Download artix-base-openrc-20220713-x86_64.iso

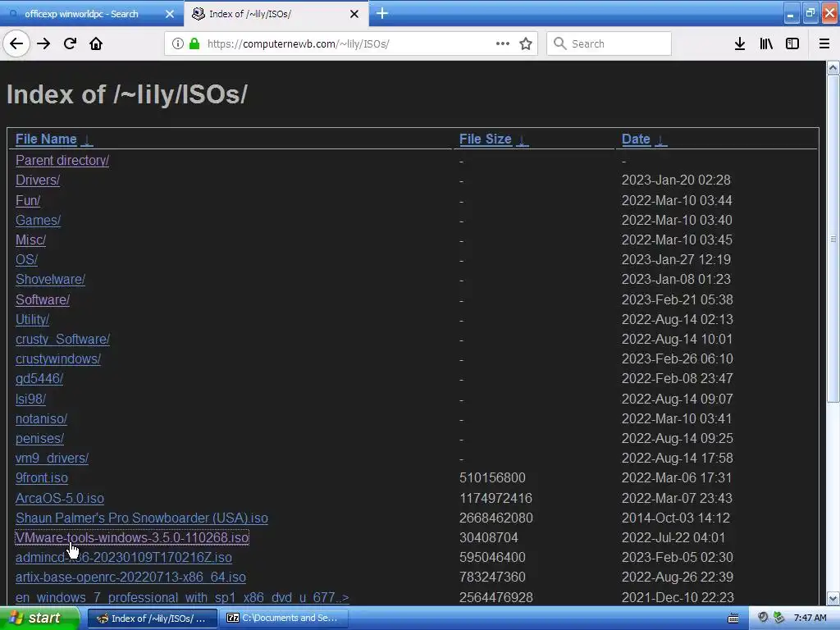point(130,577)
